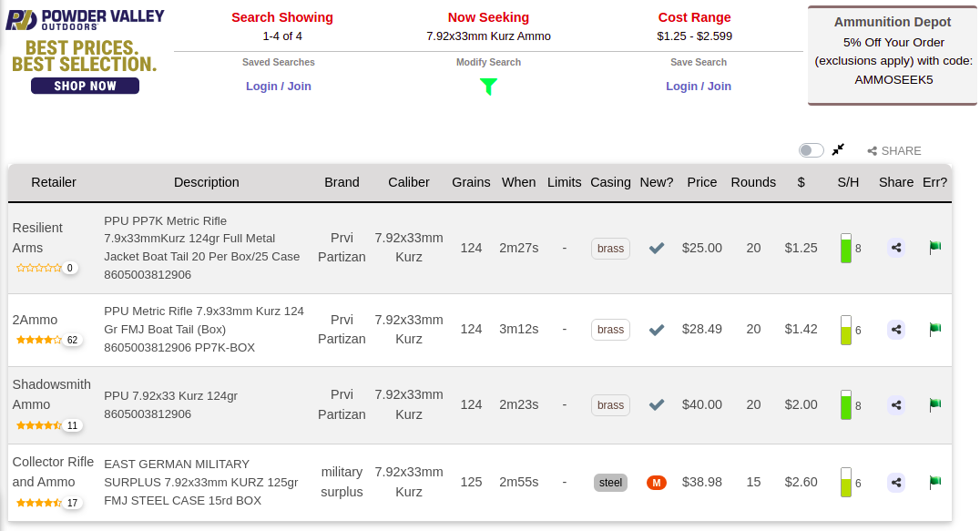Viewport: 980px width, 531px height.
Task: Open the PPU PP7K Metric Rifle listing
Action: 201,248
